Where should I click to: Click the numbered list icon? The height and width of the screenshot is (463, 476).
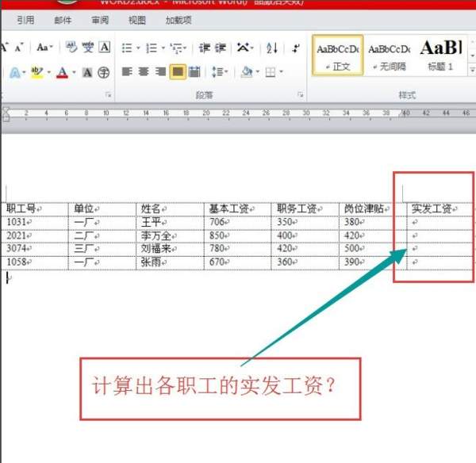(x=152, y=48)
